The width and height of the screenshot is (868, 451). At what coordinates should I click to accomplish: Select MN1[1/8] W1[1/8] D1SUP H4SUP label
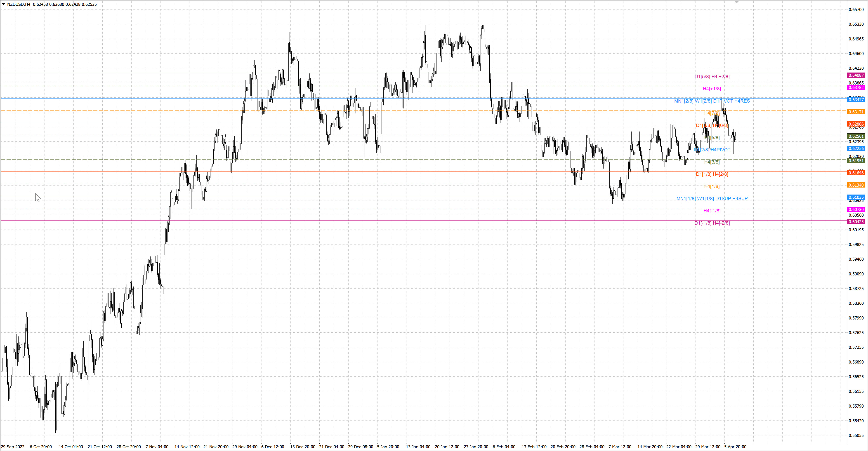[x=712, y=199]
